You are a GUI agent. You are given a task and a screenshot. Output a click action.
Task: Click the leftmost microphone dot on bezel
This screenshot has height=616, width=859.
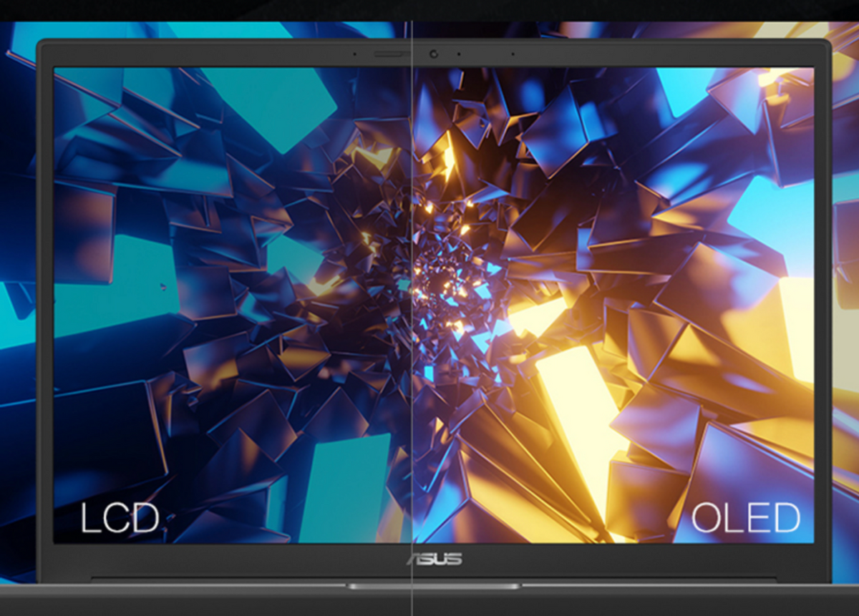pos(355,54)
